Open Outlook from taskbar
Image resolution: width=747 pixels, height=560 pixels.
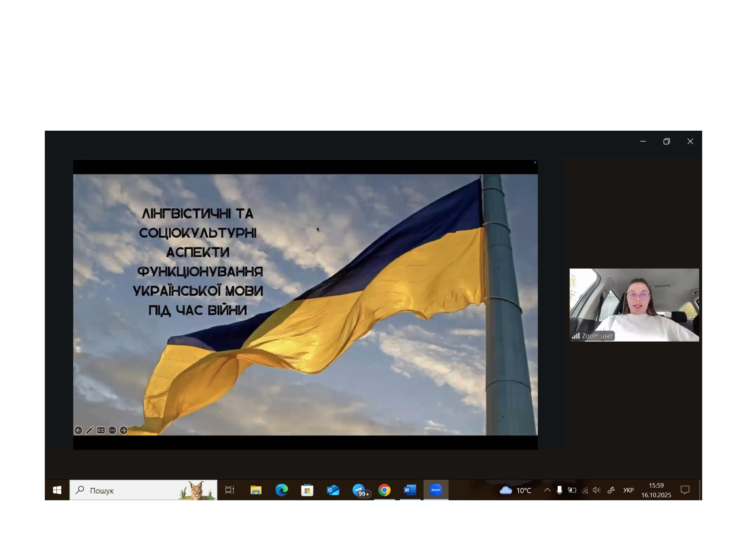pos(333,490)
